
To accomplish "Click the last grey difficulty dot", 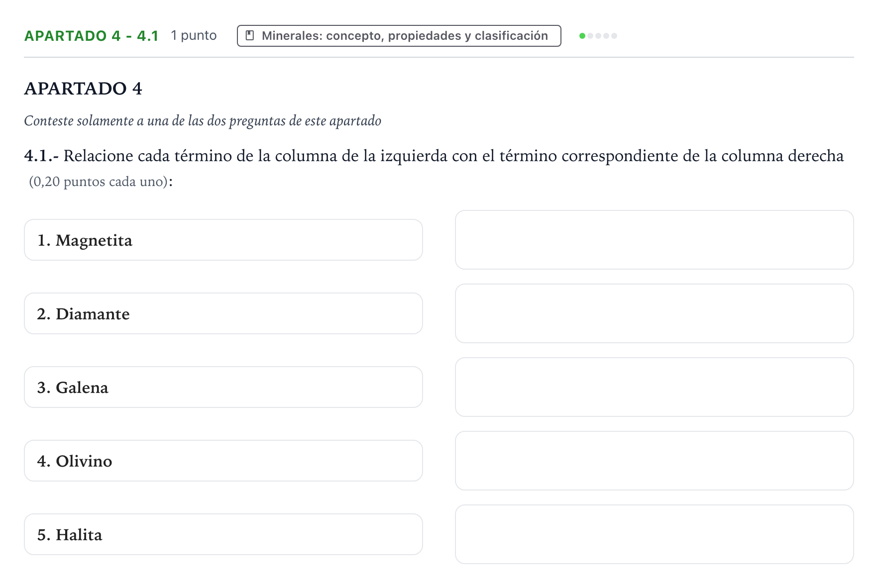I will tap(614, 36).
